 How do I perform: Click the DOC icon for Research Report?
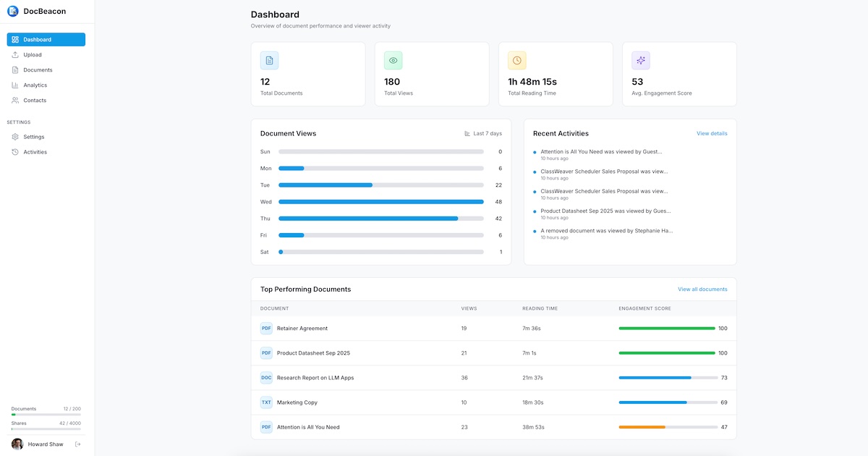click(266, 378)
